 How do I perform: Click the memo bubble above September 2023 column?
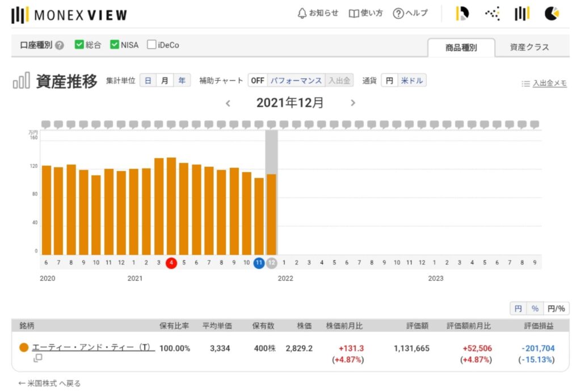(x=534, y=124)
